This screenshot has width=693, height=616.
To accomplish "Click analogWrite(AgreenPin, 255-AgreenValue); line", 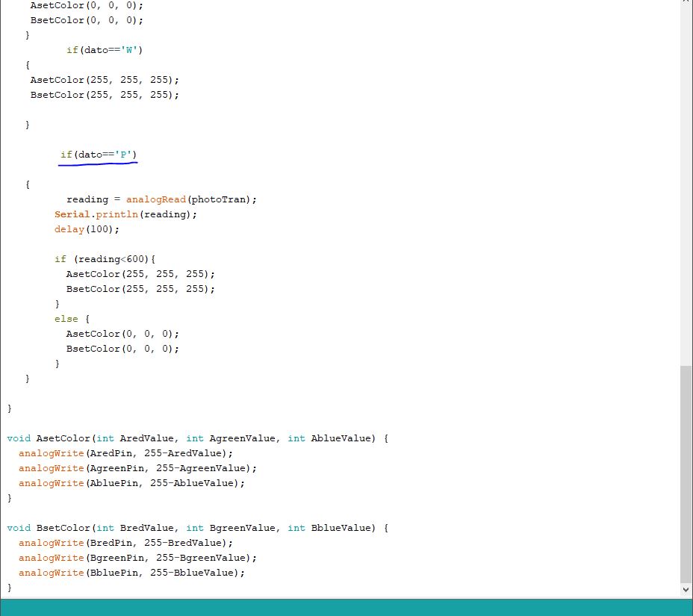I will 137,468.
